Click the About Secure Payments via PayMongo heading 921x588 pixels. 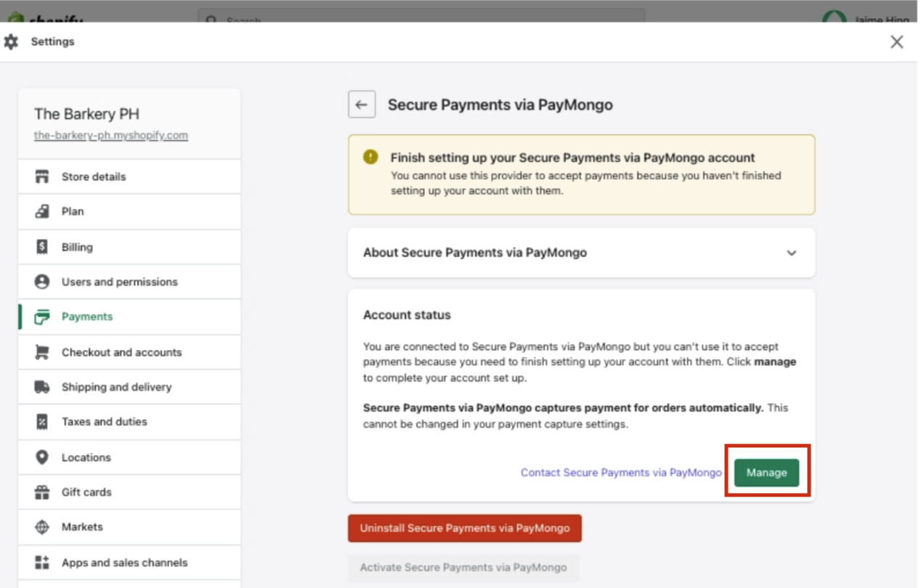click(475, 253)
